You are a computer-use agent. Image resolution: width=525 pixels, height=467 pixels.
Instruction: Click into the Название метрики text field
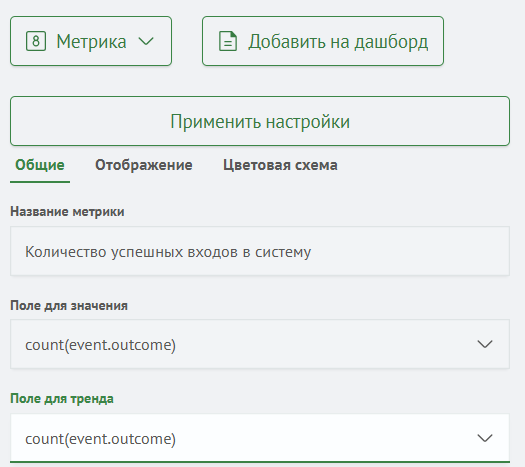(260, 251)
